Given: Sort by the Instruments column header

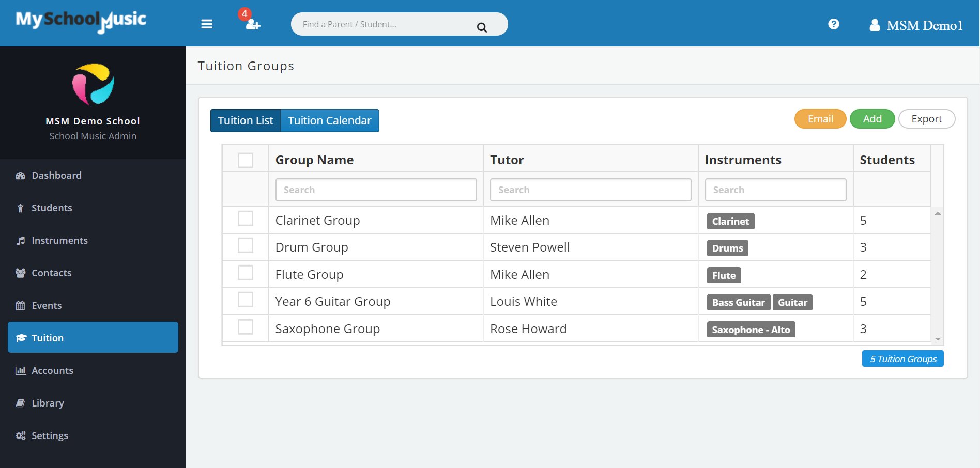Looking at the screenshot, I should (743, 160).
